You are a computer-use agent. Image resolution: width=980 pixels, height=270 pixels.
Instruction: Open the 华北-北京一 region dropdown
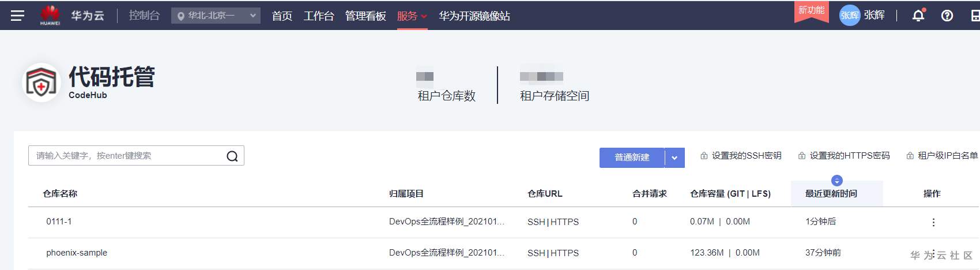(216, 16)
